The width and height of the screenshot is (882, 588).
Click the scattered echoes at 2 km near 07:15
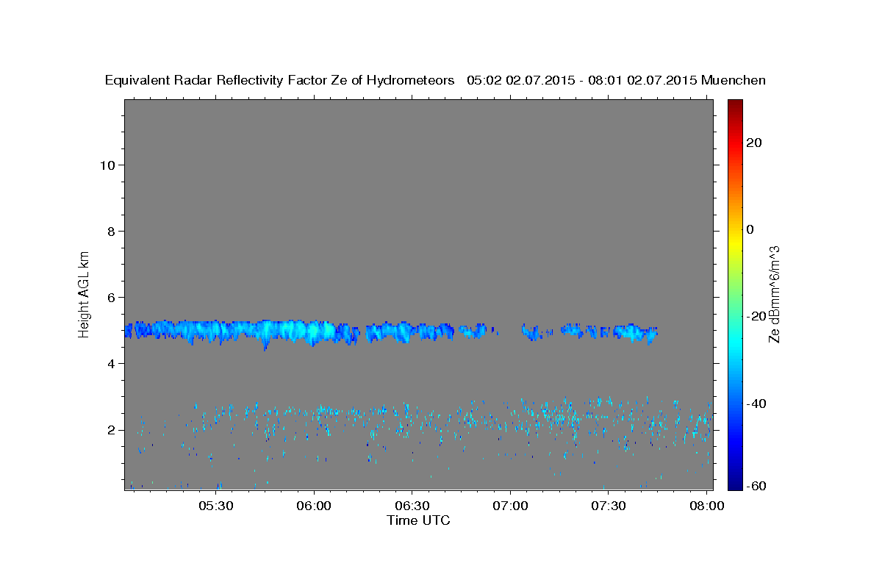click(559, 419)
